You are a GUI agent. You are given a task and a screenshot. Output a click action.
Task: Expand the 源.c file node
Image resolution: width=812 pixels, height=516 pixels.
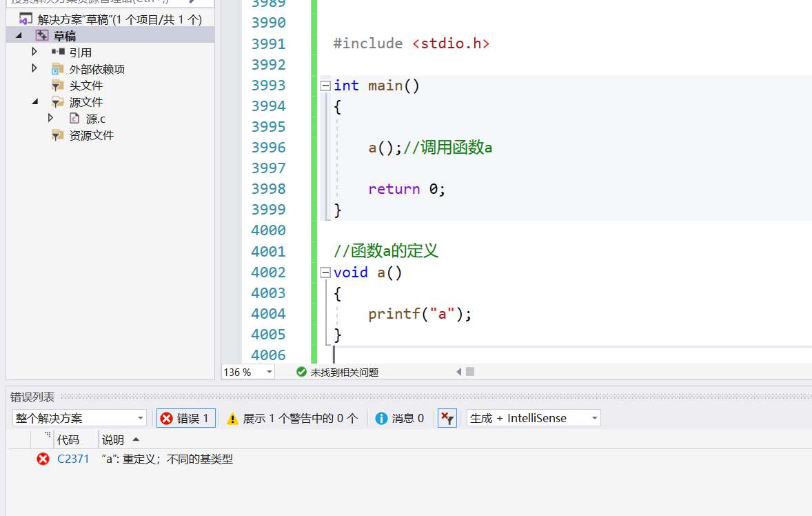pyautogui.click(x=50, y=118)
